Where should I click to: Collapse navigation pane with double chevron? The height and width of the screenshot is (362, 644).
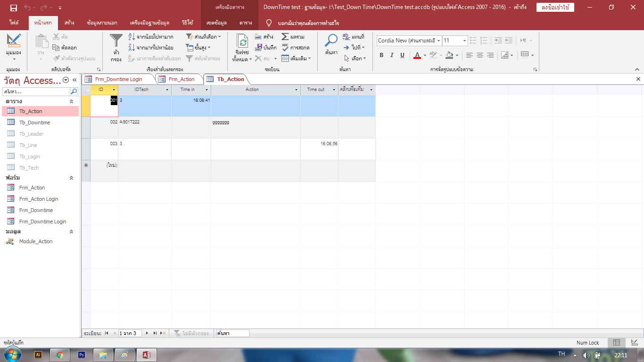tap(74, 80)
